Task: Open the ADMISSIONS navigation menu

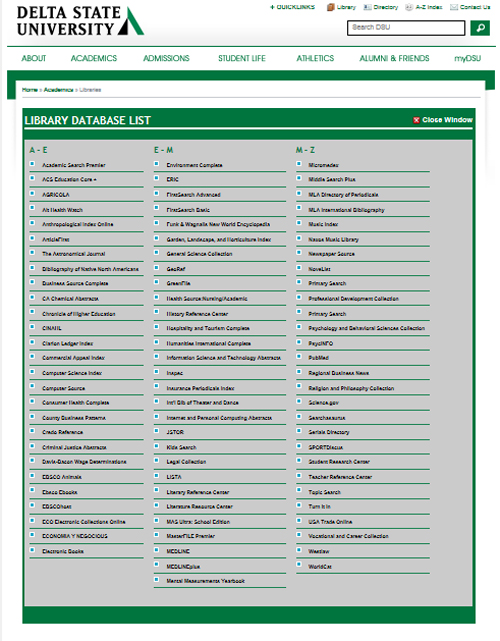Action: point(166,58)
